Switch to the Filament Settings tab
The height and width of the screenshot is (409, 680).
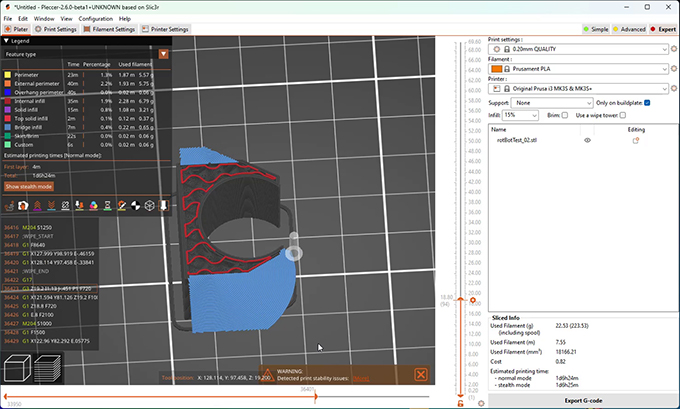109,29
